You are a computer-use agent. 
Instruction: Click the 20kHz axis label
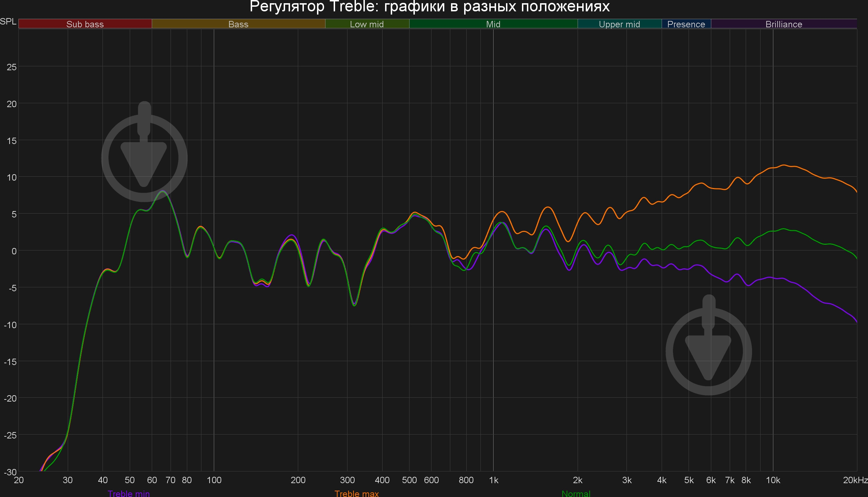tap(855, 480)
